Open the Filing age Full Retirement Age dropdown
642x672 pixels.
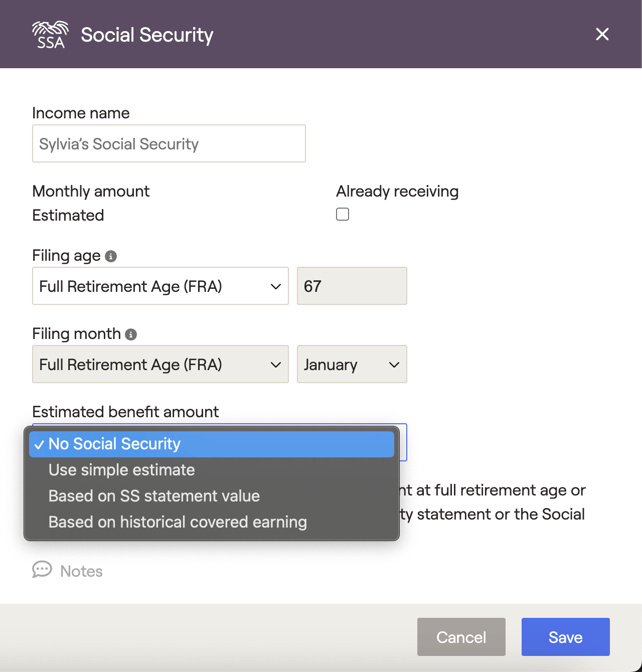160,286
